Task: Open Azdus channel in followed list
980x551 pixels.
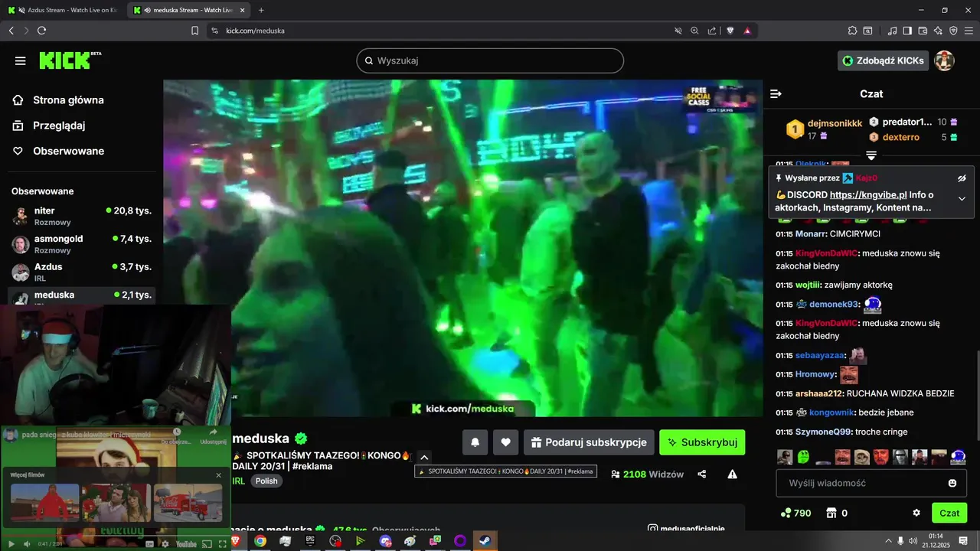Action: pyautogui.click(x=82, y=272)
